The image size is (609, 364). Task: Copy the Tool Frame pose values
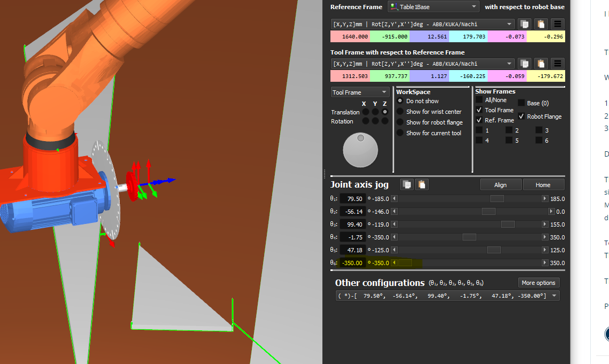tap(525, 64)
